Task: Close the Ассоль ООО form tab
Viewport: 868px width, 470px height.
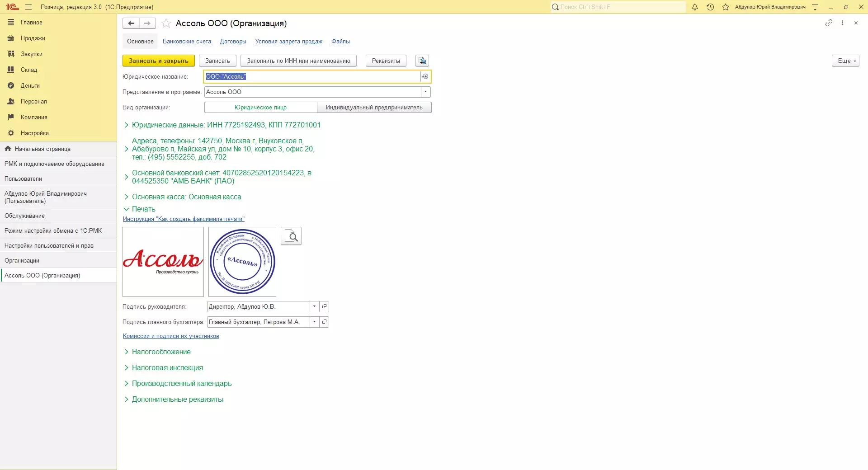Action: pyautogui.click(x=856, y=23)
